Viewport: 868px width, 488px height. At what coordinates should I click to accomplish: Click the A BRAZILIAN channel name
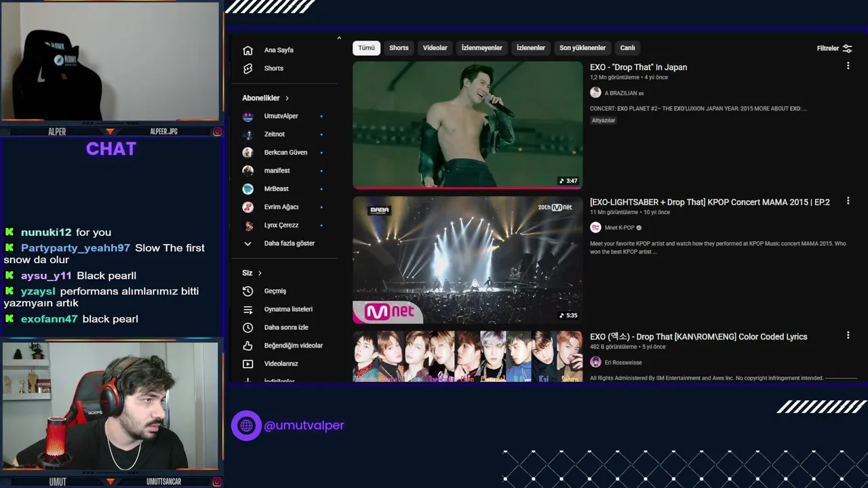[620, 93]
